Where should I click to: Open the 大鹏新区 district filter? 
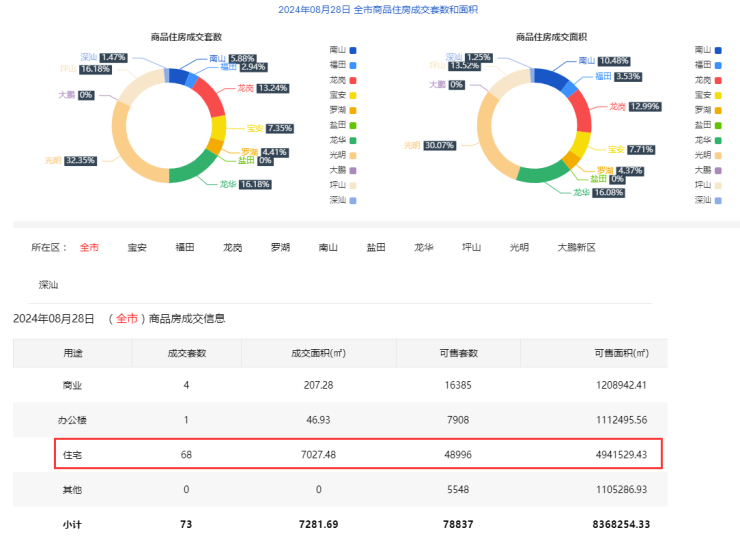(x=576, y=247)
